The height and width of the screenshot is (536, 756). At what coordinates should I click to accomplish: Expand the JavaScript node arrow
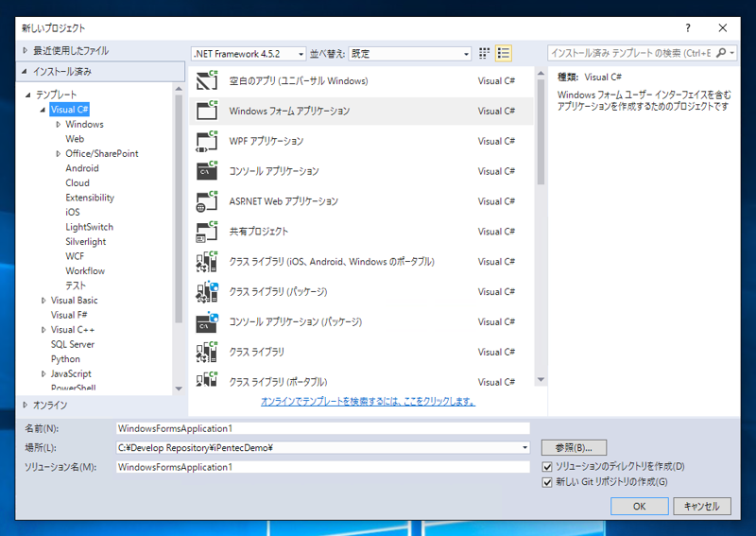pos(43,374)
